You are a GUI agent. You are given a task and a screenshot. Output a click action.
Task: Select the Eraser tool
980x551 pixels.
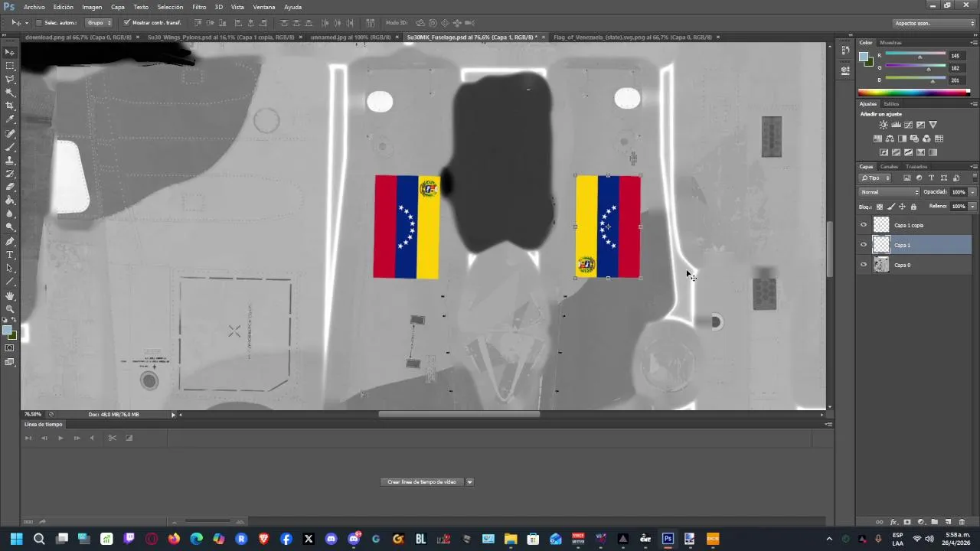(10, 187)
